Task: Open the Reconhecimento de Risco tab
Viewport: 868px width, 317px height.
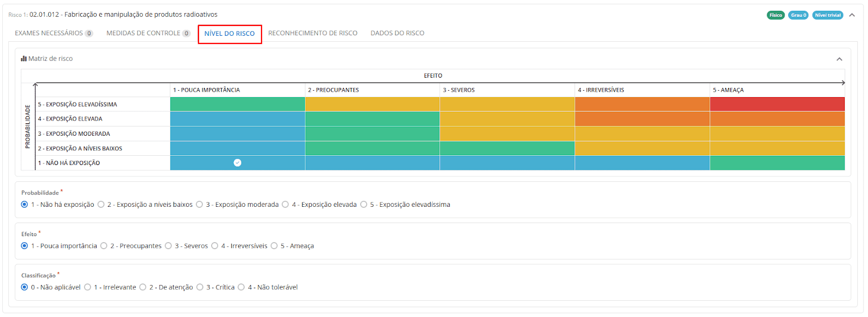Action: coord(312,33)
